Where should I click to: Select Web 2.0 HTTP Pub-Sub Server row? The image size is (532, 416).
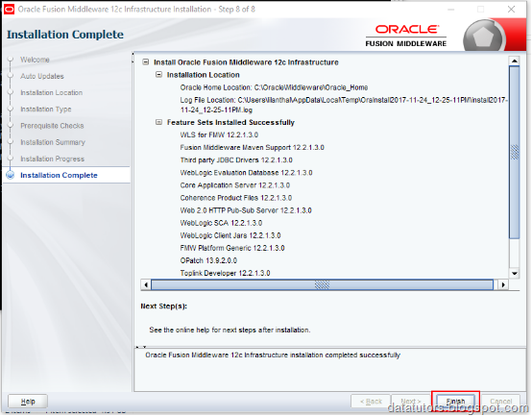pyautogui.click(x=246, y=210)
